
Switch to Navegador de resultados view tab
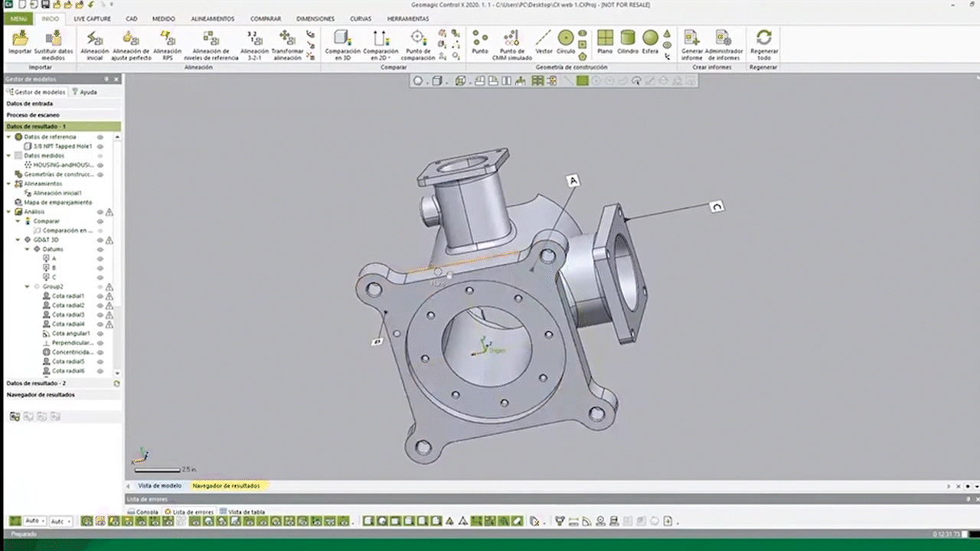point(226,486)
